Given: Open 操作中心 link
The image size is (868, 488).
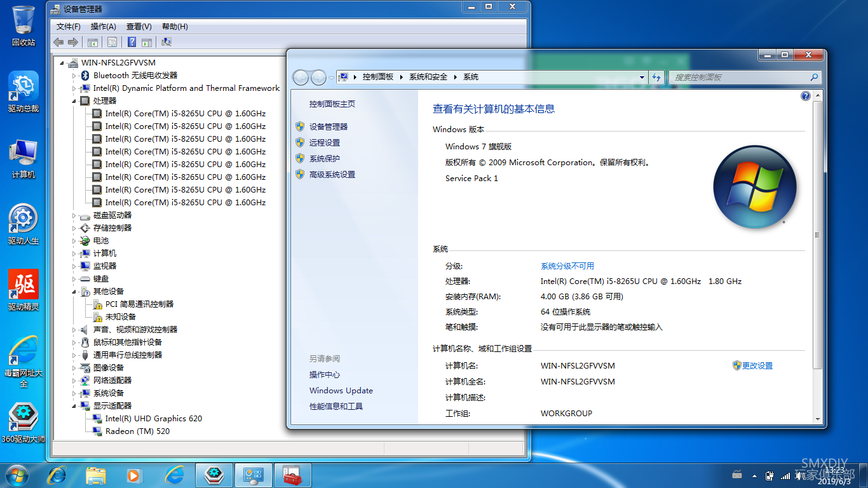Looking at the screenshot, I should point(325,374).
